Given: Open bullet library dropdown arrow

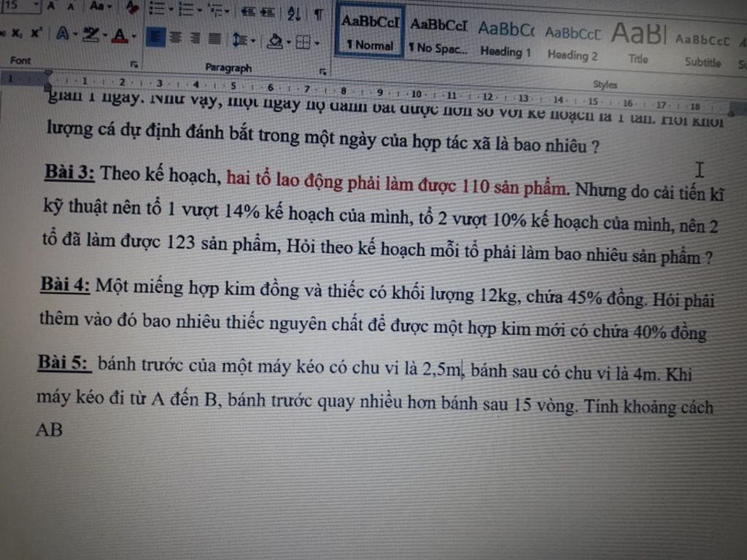Looking at the screenshot, I should pos(171,9).
